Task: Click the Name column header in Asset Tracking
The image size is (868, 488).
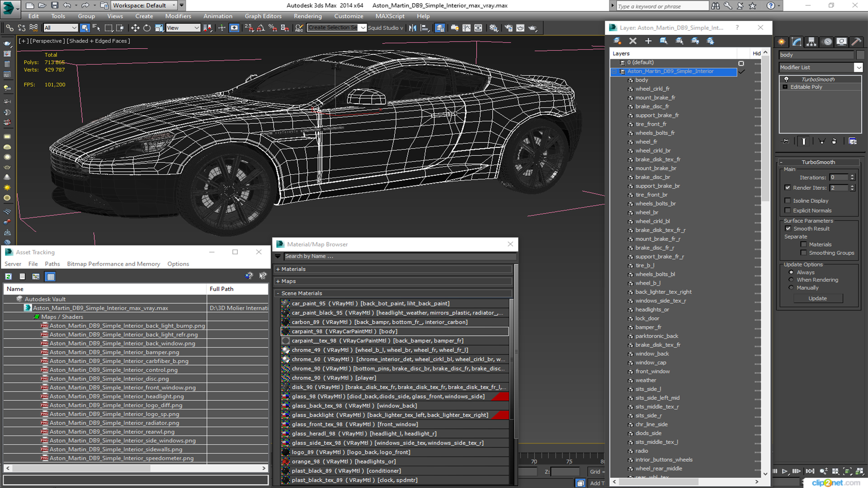Action: [105, 289]
